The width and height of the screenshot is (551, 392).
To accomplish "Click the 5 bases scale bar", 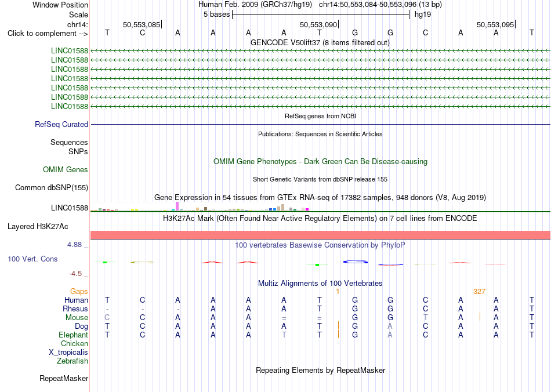I will 321,14.
